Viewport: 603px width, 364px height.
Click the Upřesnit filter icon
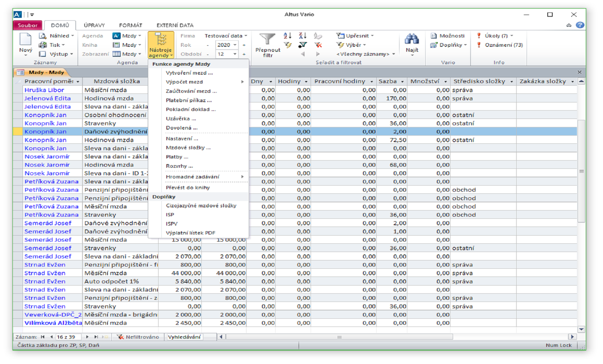340,36
